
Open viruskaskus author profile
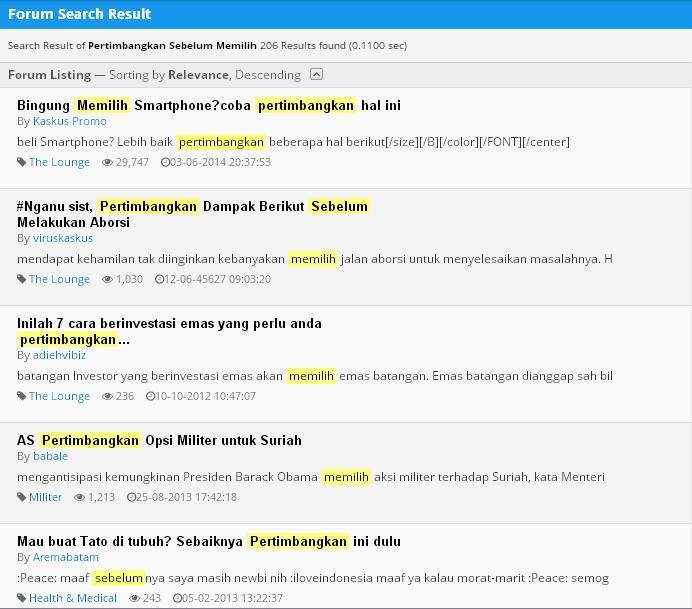(x=63, y=238)
